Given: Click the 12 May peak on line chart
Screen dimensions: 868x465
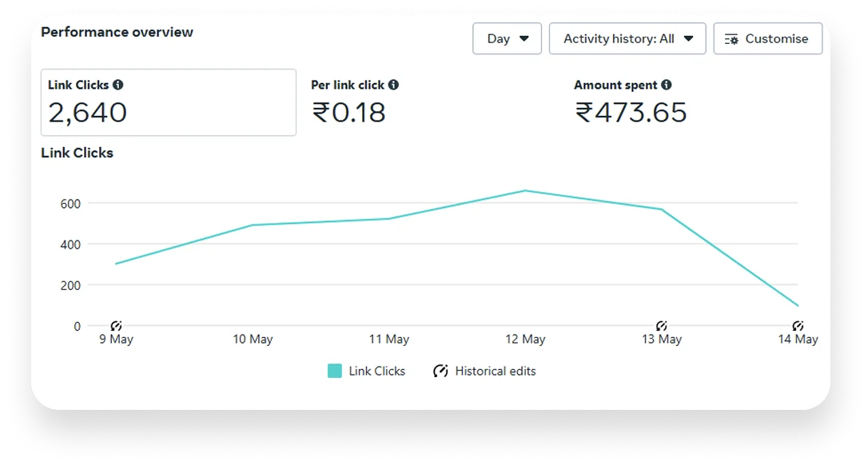Looking at the screenshot, I should point(525,191).
